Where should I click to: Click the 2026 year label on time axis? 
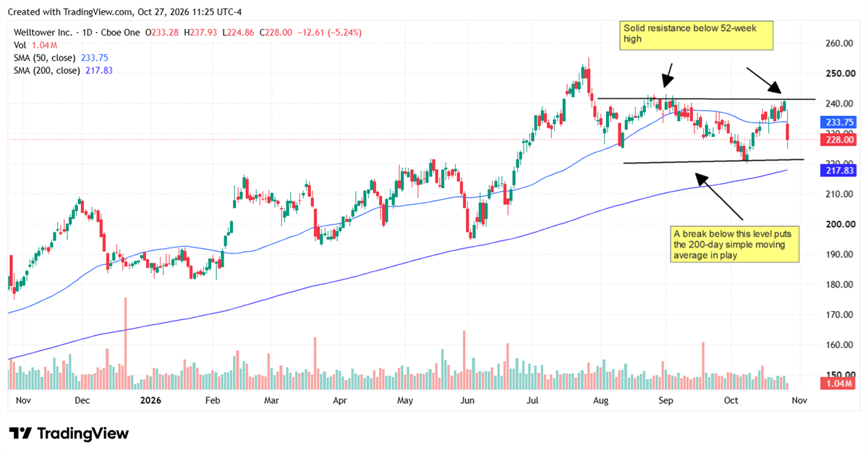150,400
